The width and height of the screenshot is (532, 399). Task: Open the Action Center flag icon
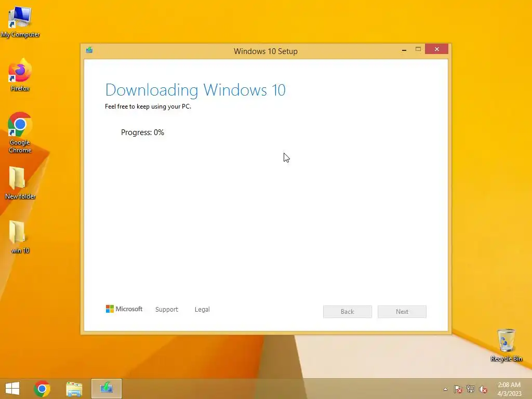click(458, 389)
